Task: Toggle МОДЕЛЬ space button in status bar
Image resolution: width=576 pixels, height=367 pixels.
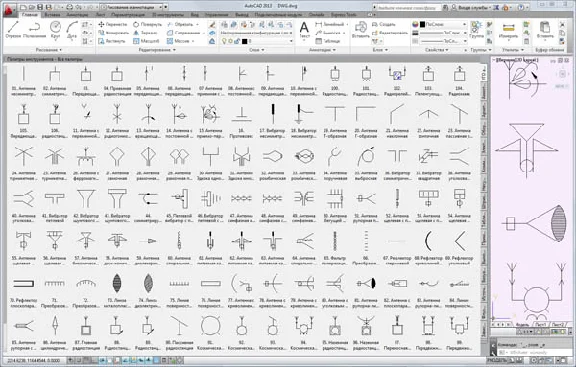Action: pyautogui.click(x=497, y=360)
